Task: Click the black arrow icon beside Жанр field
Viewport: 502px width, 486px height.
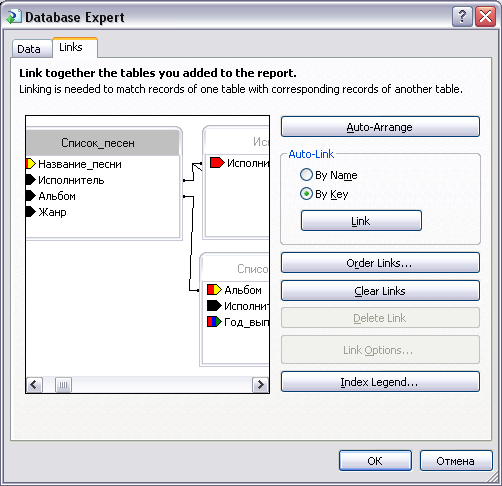Action: pos(31,212)
